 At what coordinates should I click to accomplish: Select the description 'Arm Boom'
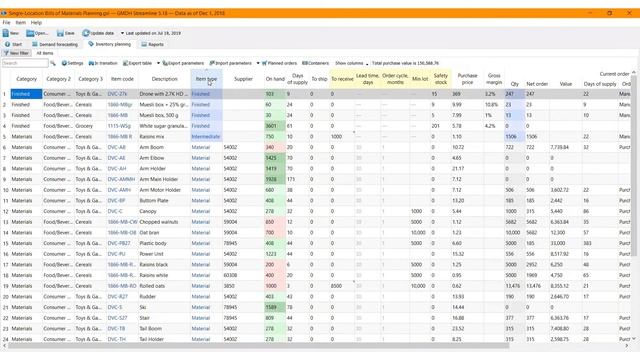coord(151,147)
